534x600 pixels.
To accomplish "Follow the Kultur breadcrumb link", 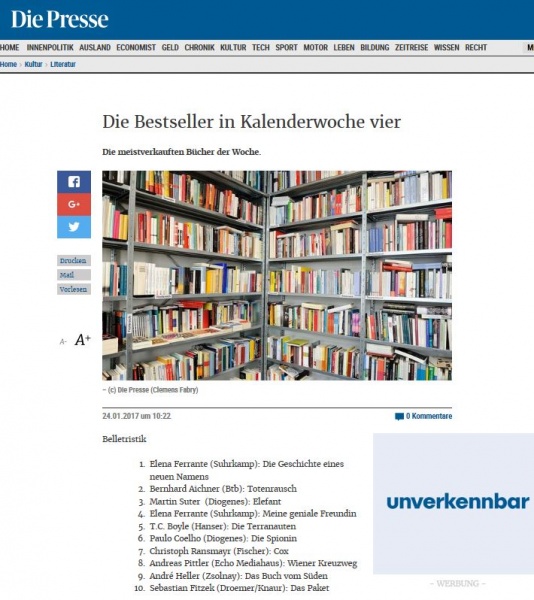I will click(x=33, y=64).
